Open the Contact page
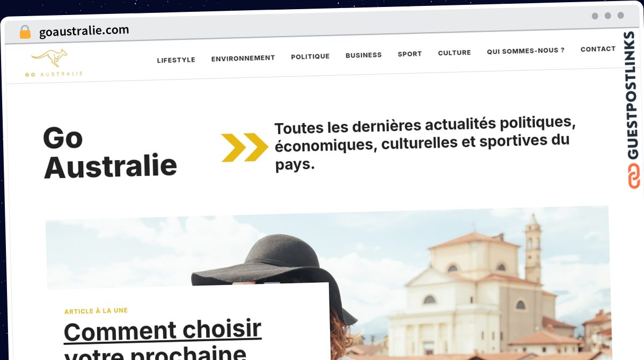 tap(598, 49)
